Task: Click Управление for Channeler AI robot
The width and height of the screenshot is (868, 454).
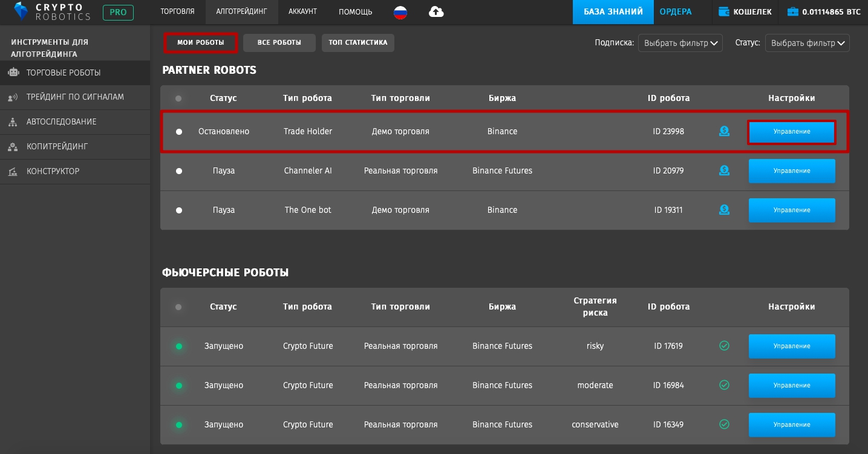Action: [x=792, y=171]
